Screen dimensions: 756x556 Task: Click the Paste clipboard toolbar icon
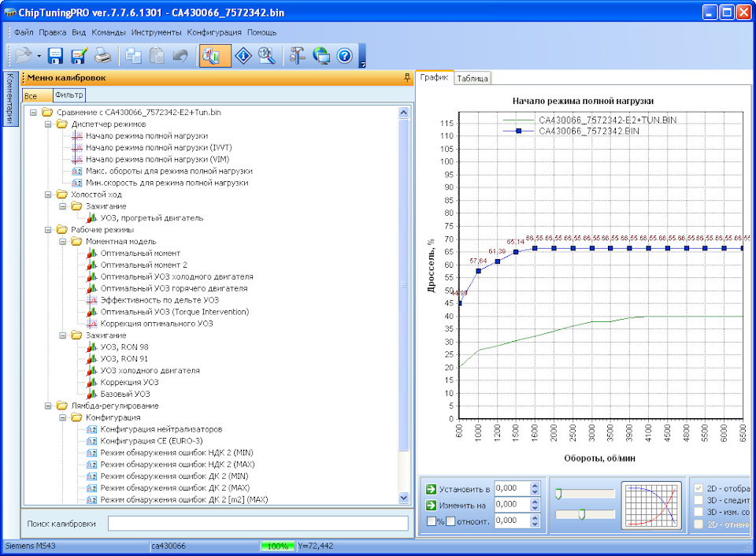point(156,55)
